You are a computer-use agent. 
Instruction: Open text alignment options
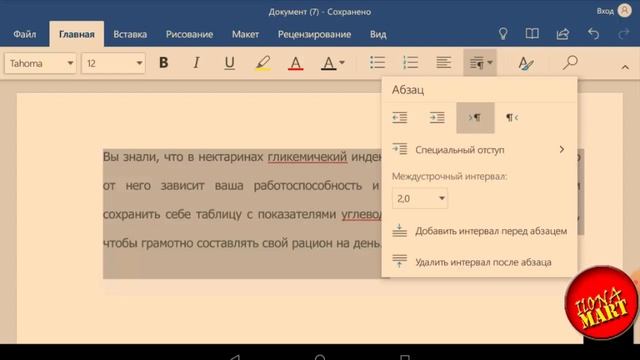click(x=443, y=62)
